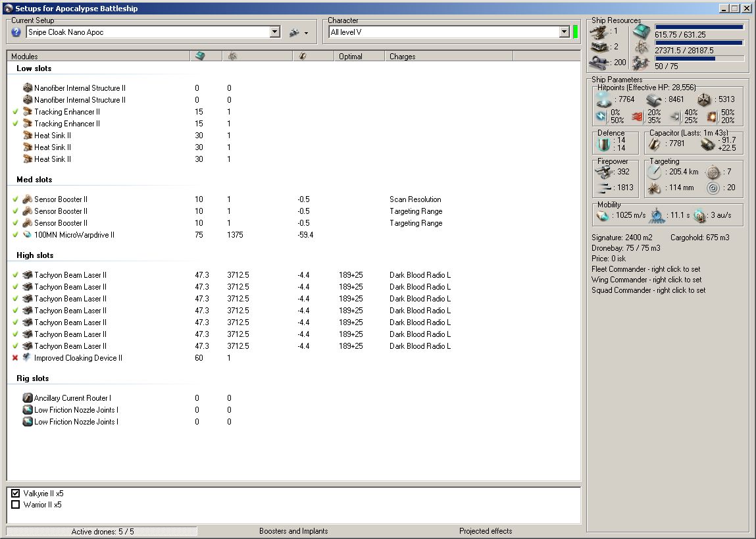756x539 pixels.
Task: Click Wing Commander right click to set
Action: [x=647, y=280]
